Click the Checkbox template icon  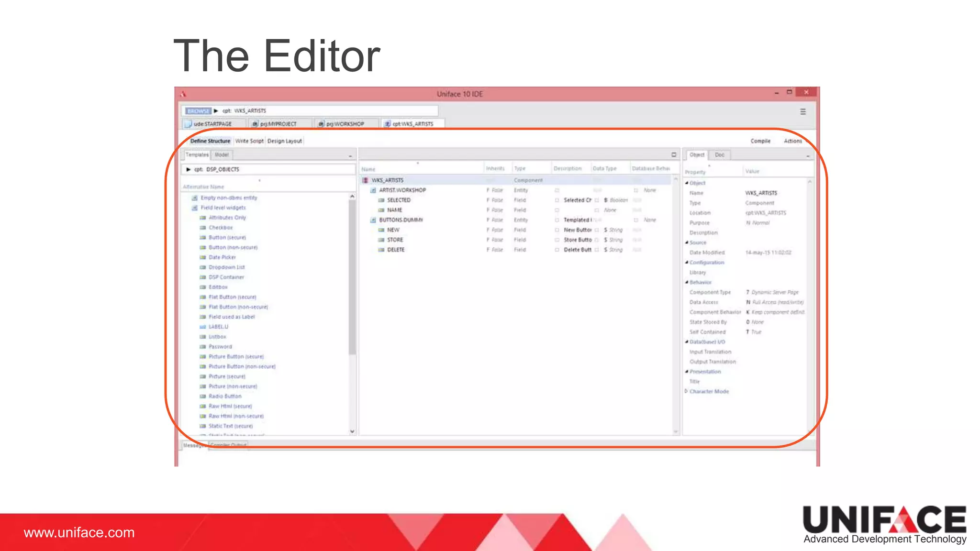pyautogui.click(x=203, y=228)
